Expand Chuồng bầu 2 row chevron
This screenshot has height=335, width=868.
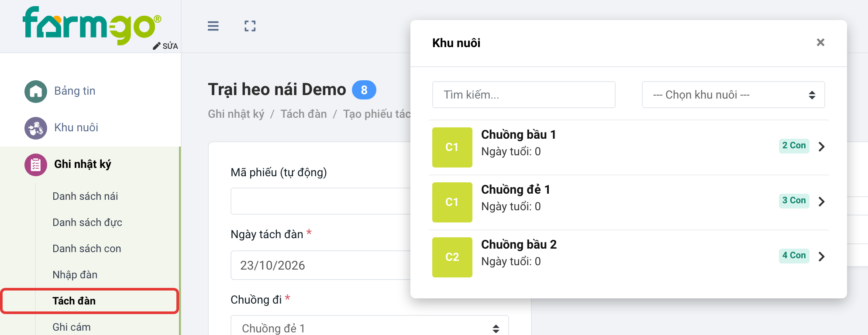click(x=822, y=256)
